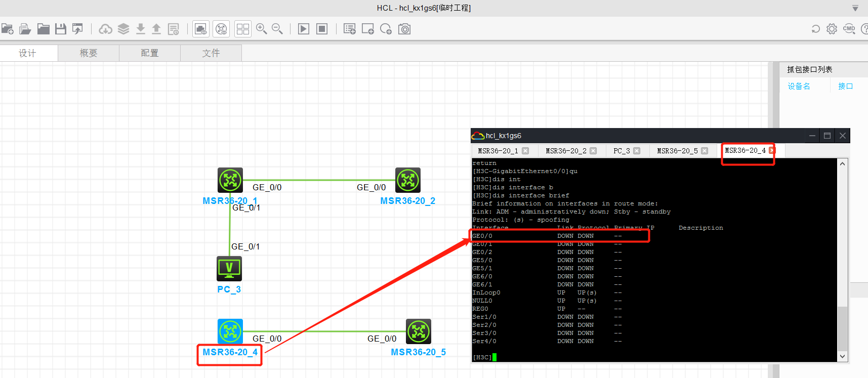Toggle the device name visibility icon

point(221,29)
